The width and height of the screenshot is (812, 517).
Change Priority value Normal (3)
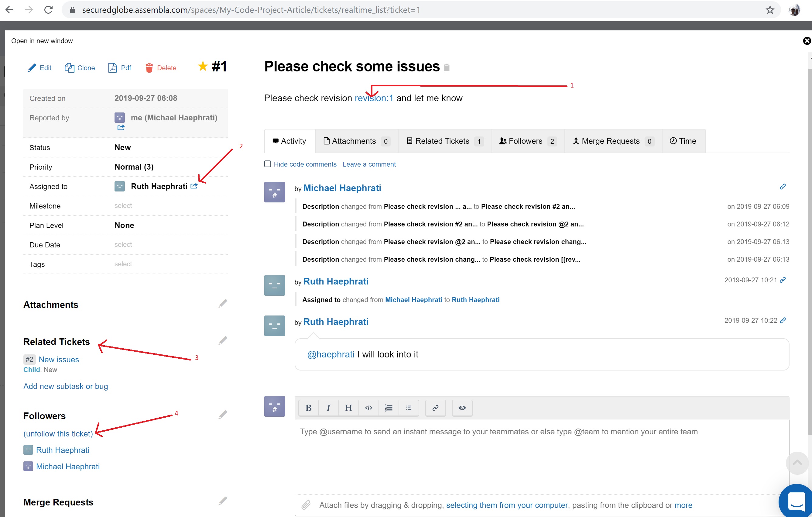pos(134,167)
